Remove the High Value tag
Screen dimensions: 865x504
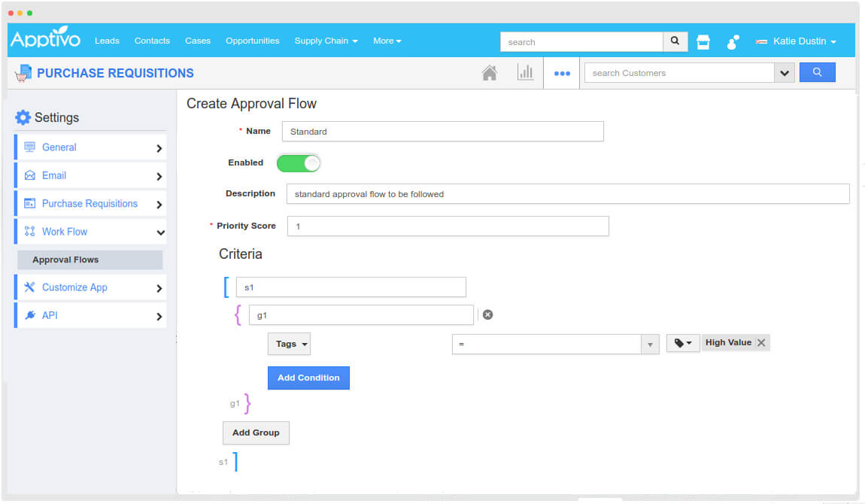760,342
